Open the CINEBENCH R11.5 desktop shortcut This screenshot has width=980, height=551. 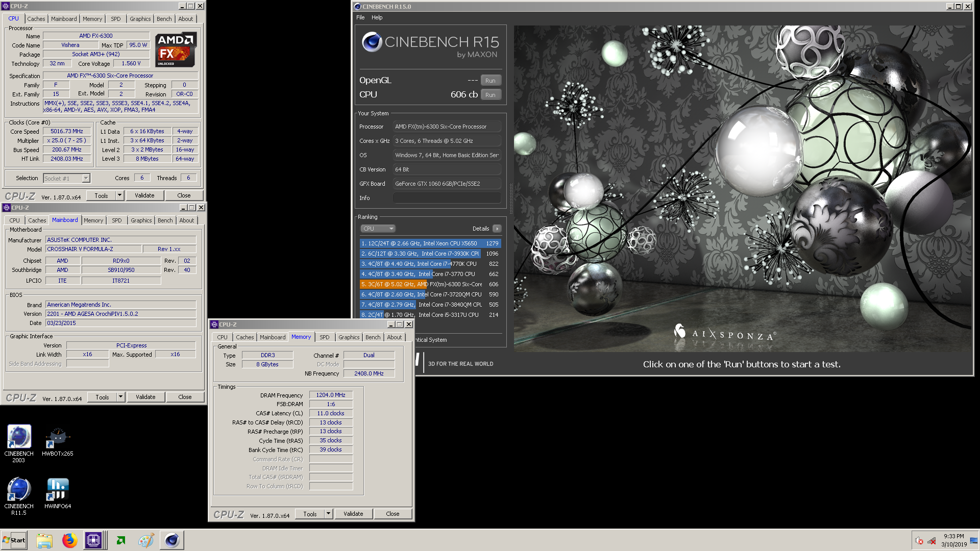19,496
